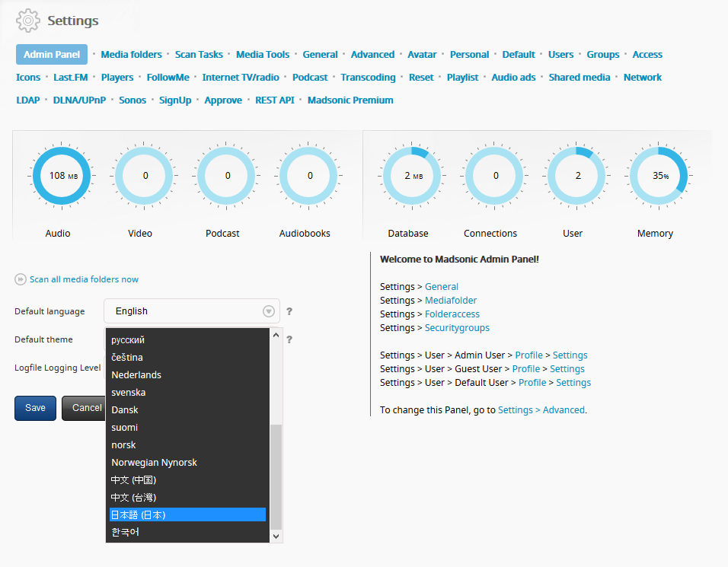Open Madsonic Premium tab
The width and height of the screenshot is (728, 567).
click(350, 100)
